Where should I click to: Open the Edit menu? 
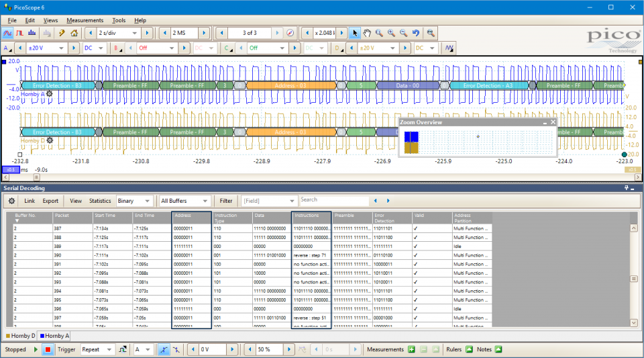(x=30, y=20)
